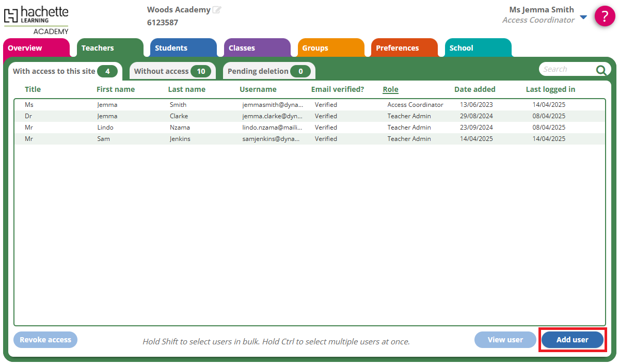
Task: Open the Preferences tab
Action: coord(404,48)
